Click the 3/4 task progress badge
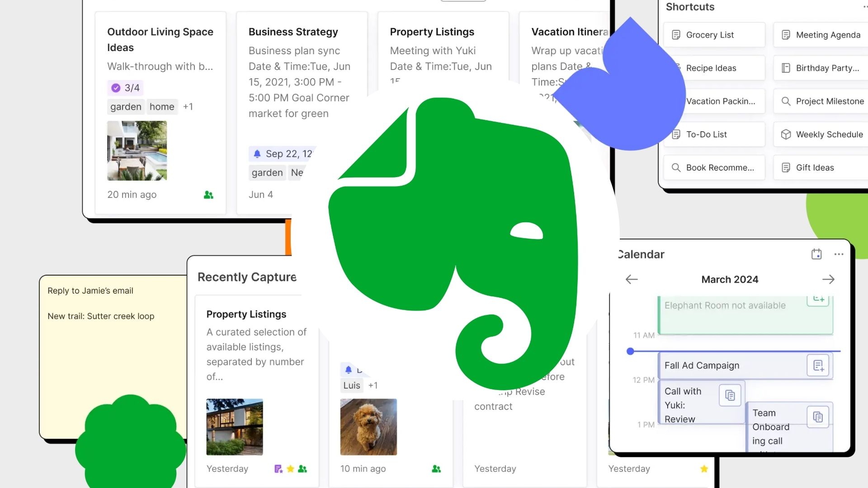The width and height of the screenshot is (868, 488). [126, 88]
